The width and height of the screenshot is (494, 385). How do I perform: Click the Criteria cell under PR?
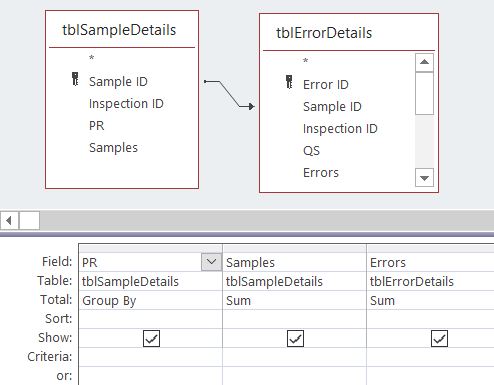point(151,357)
